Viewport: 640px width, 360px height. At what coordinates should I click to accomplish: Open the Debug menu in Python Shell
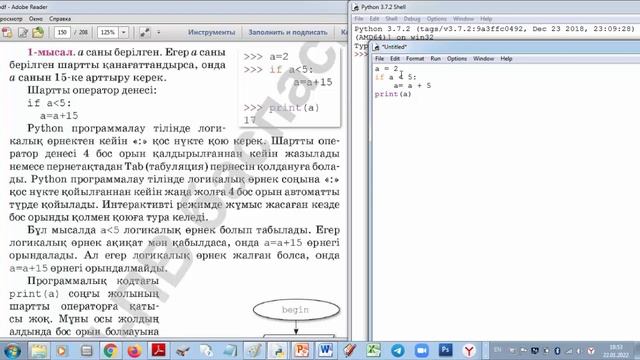click(411, 19)
